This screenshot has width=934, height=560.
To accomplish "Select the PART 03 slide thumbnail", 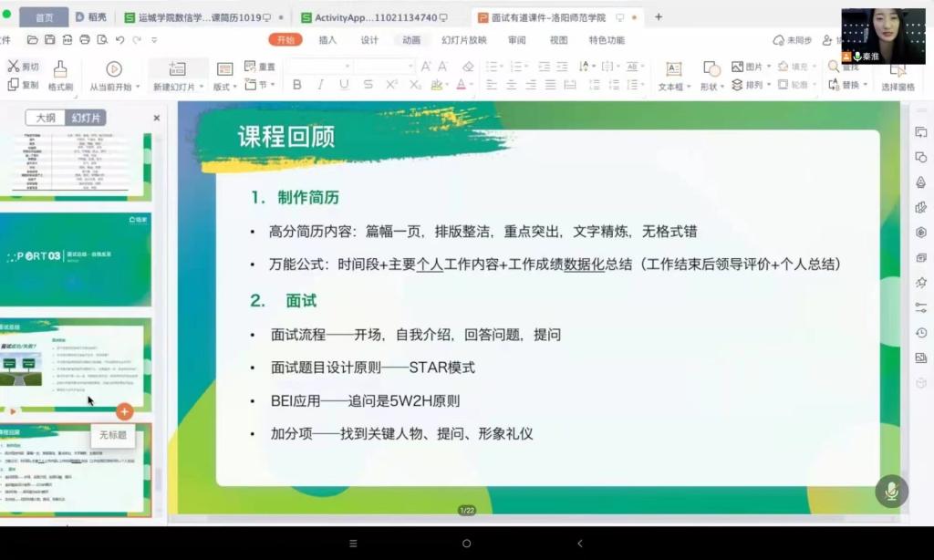I will [76, 259].
